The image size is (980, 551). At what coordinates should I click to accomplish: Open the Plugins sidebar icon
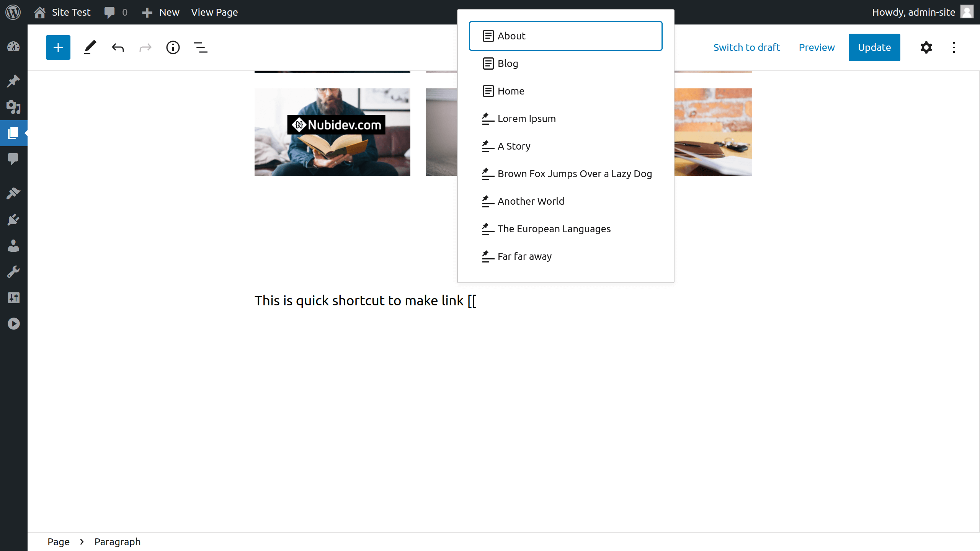[x=13, y=220]
